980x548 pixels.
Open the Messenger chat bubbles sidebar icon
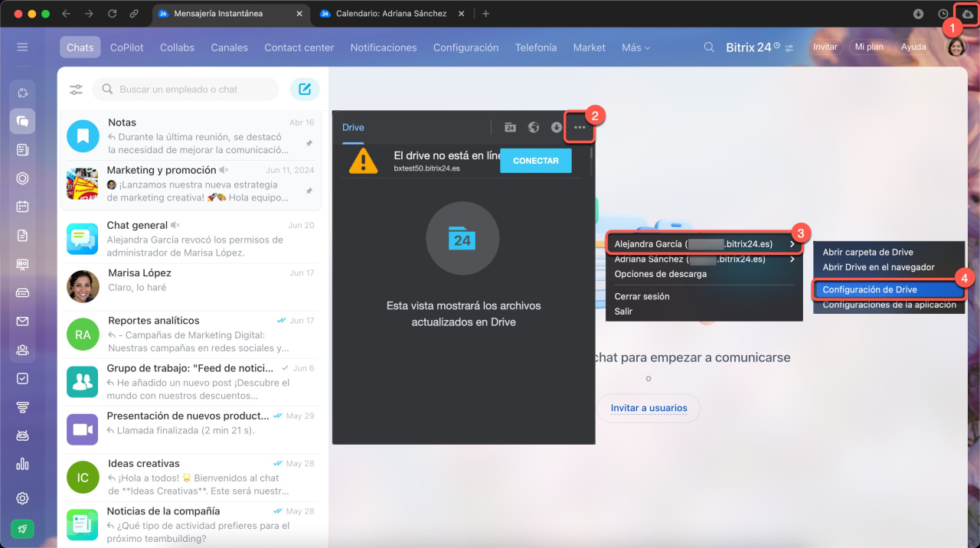tap(22, 121)
